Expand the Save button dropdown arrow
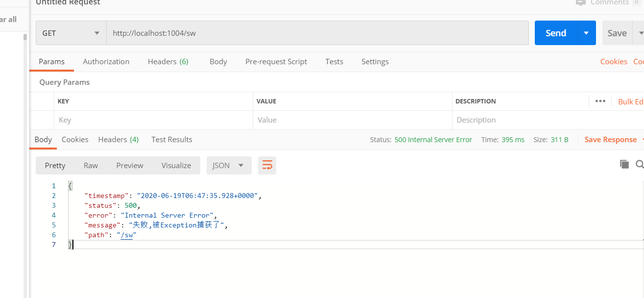This screenshot has height=298, width=644. pyautogui.click(x=639, y=33)
